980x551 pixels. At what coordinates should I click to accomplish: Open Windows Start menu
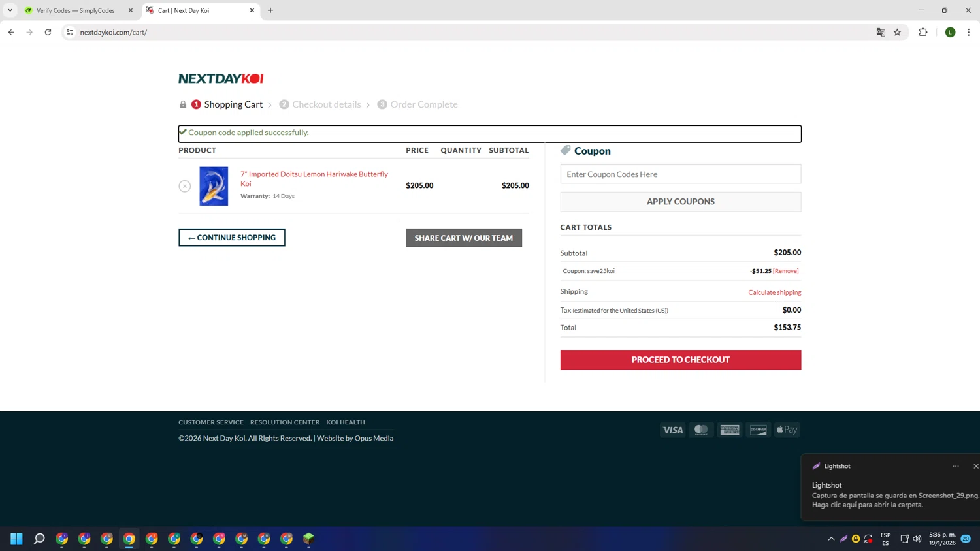[x=17, y=539]
